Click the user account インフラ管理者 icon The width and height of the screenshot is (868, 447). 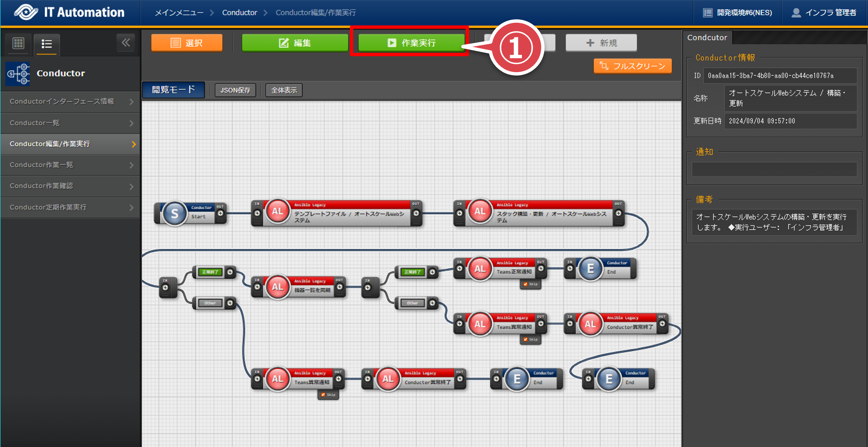pyautogui.click(x=796, y=13)
